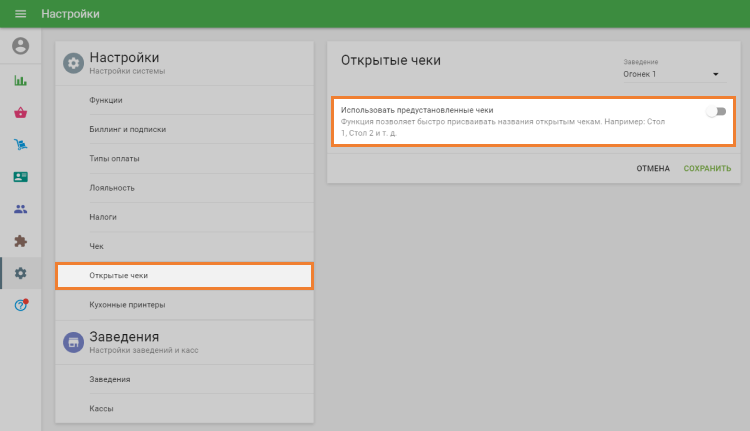Enable the 'Использовать предустановленные чеки' switch
The image size is (750, 431).
(x=715, y=111)
